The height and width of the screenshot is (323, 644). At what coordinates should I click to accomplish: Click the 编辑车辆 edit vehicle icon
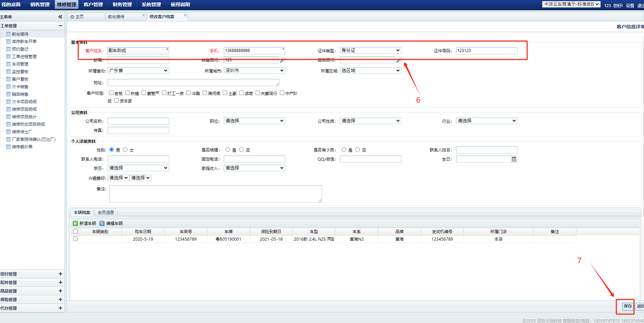(102, 224)
